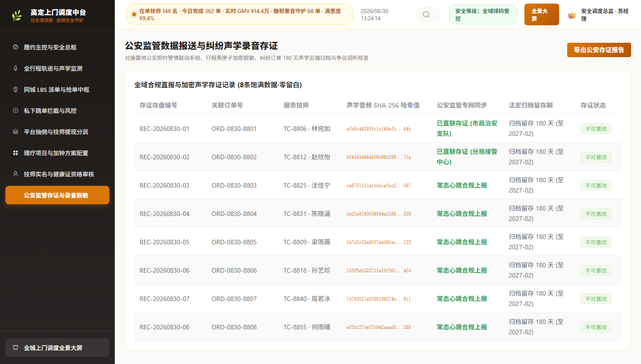Image resolution: width=641 pixels, height=364 pixels.
Task: Click 常态心跳合规上报 in REC-20260830-06 row
Action: click(x=462, y=270)
